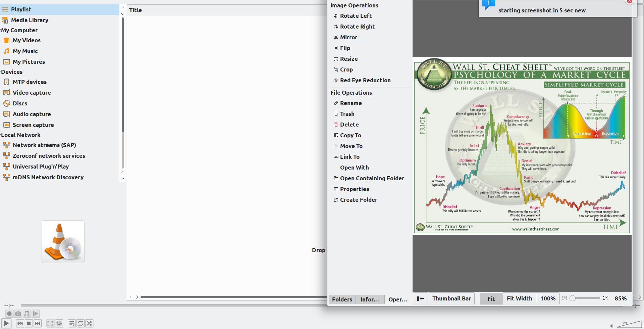Open Containing Folder of image

coord(369,178)
